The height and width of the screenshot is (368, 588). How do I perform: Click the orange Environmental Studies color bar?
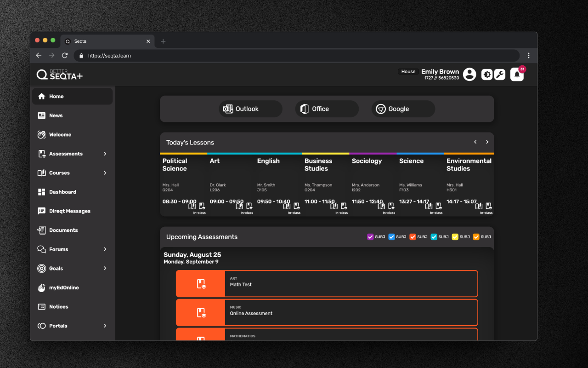(469, 154)
